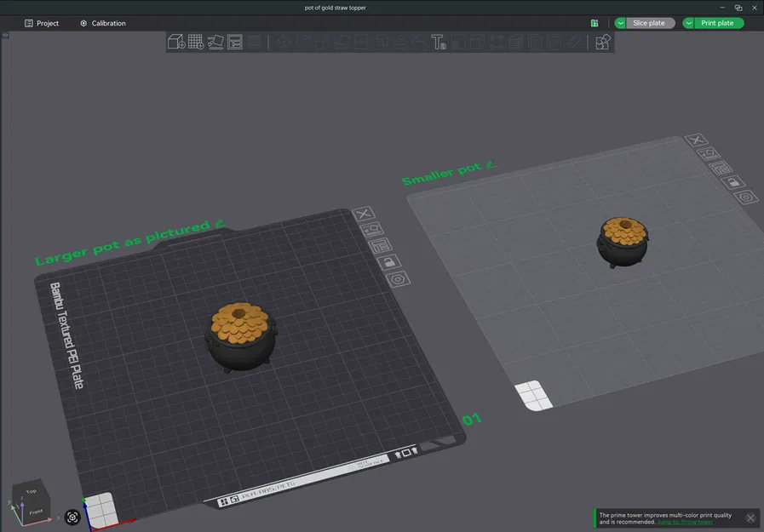764x532 pixels.
Task: Select the smaller pot of gold model
Action: tap(623, 242)
